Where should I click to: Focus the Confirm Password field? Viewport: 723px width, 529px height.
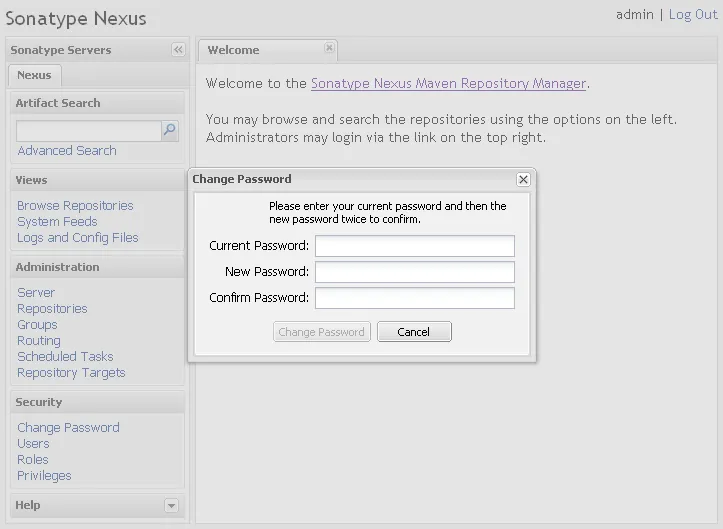[x=415, y=298]
